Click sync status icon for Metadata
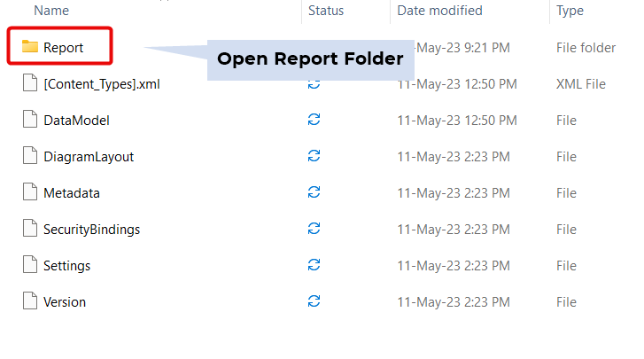 pyautogui.click(x=314, y=193)
